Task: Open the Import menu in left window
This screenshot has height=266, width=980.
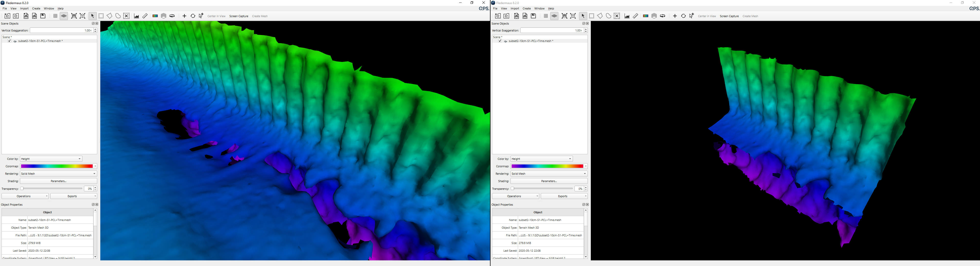Action: [24, 8]
